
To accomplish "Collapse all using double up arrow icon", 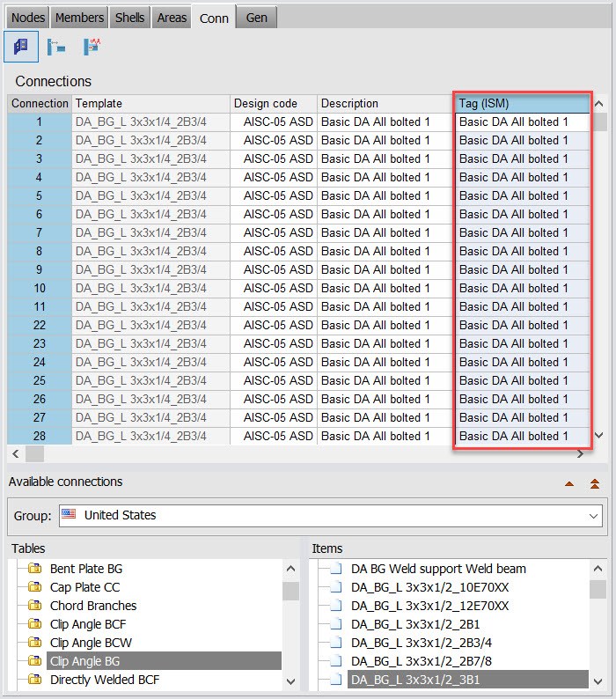I will [x=595, y=483].
